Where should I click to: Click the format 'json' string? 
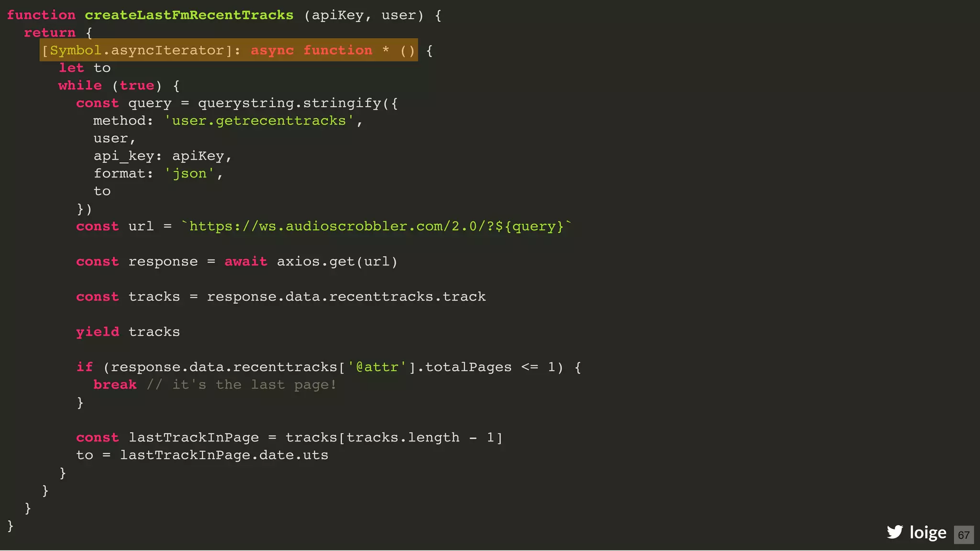click(x=189, y=174)
